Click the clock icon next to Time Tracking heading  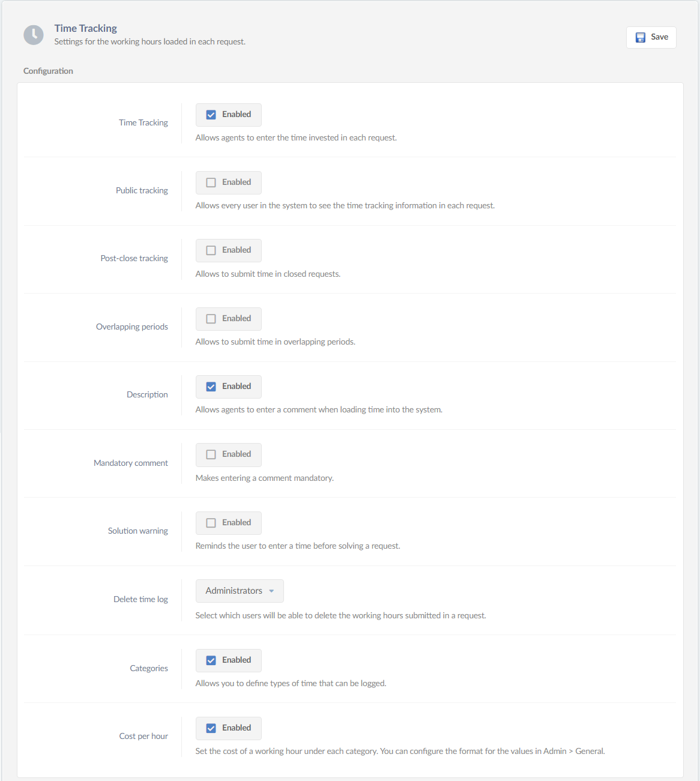tap(34, 35)
